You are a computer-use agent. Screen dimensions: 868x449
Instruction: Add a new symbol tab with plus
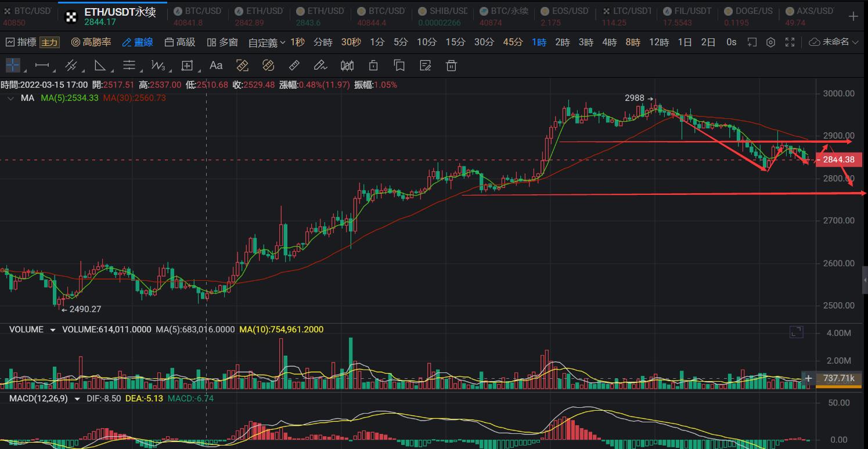853,16
